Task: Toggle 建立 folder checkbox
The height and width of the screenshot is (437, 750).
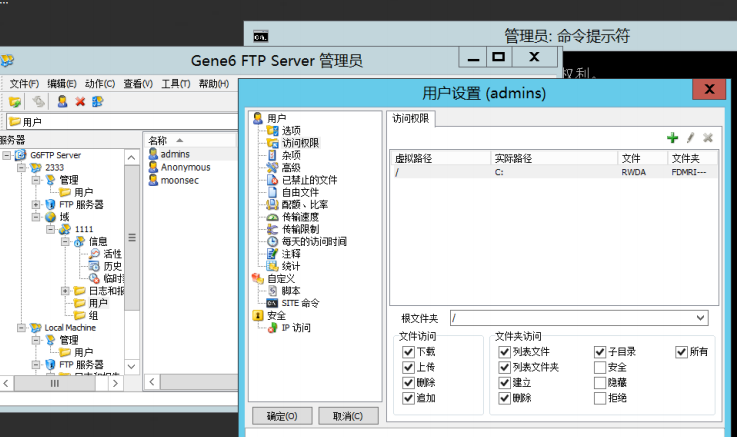Action: tap(505, 382)
